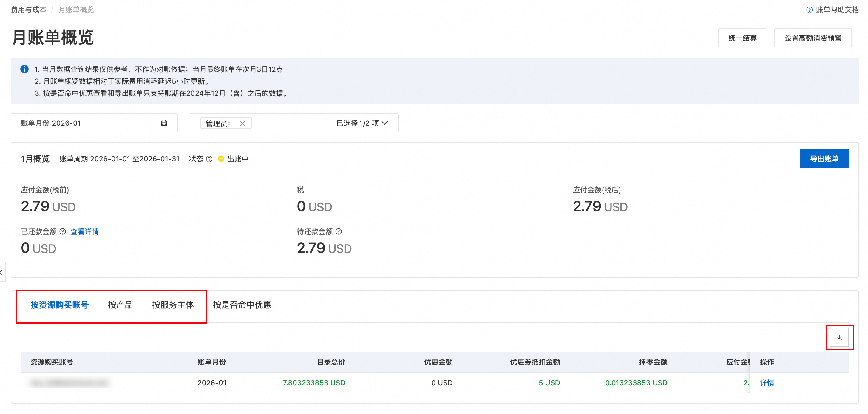Click the download icon above the table
Screen dimensions: 868x414
point(839,338)
